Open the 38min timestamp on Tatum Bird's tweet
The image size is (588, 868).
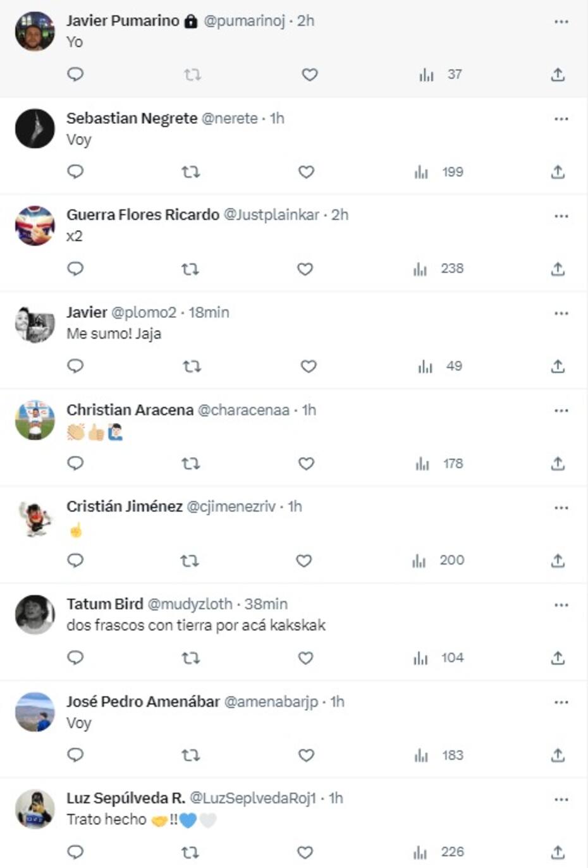click(266, 604)
